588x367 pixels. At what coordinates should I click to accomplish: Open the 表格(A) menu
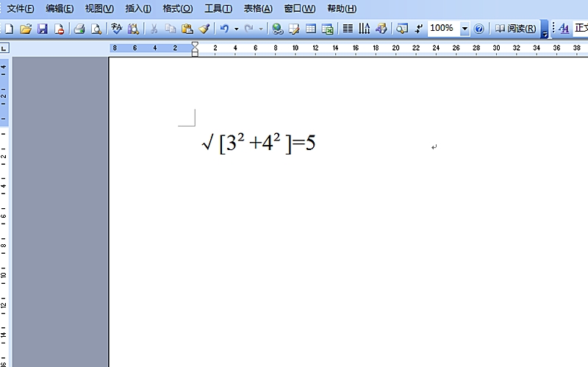(x=258, y=9)
